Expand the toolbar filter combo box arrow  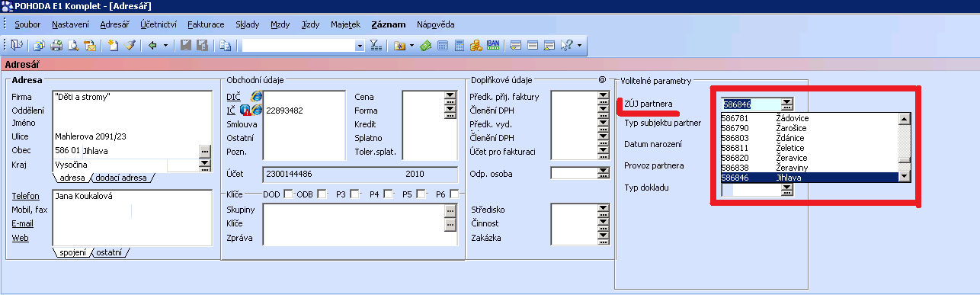point(360,46)
